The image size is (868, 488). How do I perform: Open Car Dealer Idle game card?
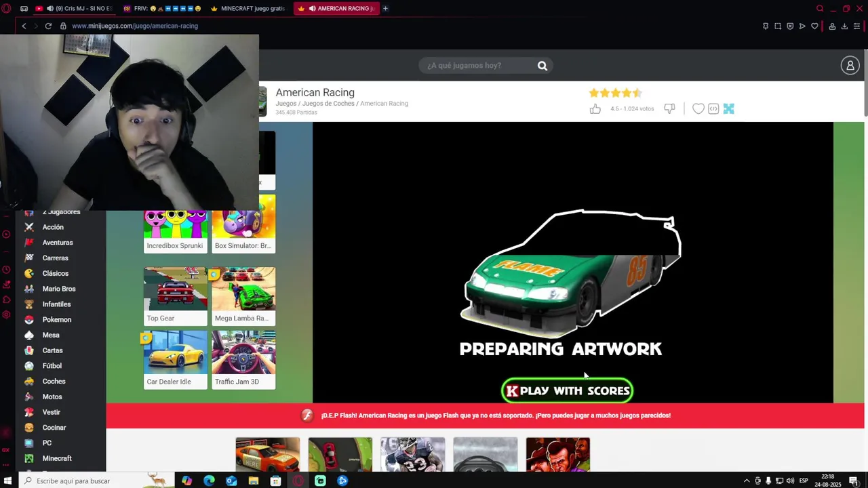click(176, 360)
